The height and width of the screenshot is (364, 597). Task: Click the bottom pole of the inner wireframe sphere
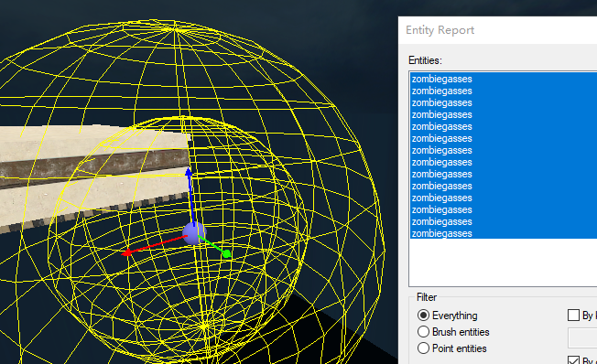click(205, 326)
